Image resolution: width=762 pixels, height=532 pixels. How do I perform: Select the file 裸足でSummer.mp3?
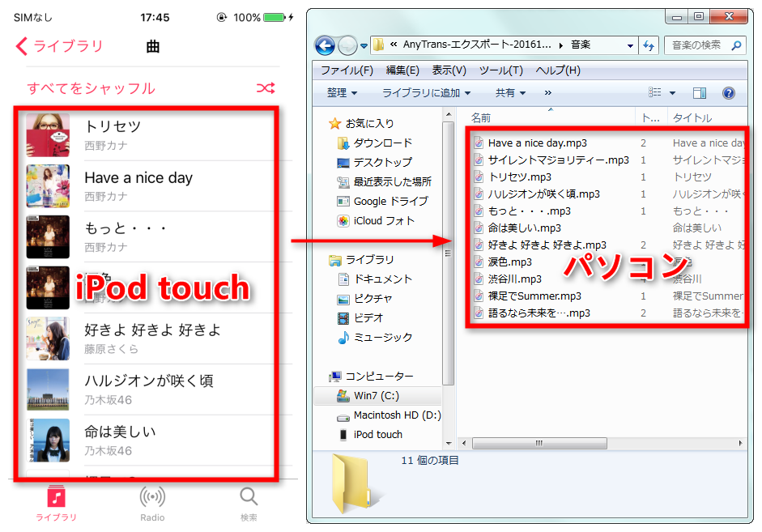pyautogui.click(x=527, y=296)
